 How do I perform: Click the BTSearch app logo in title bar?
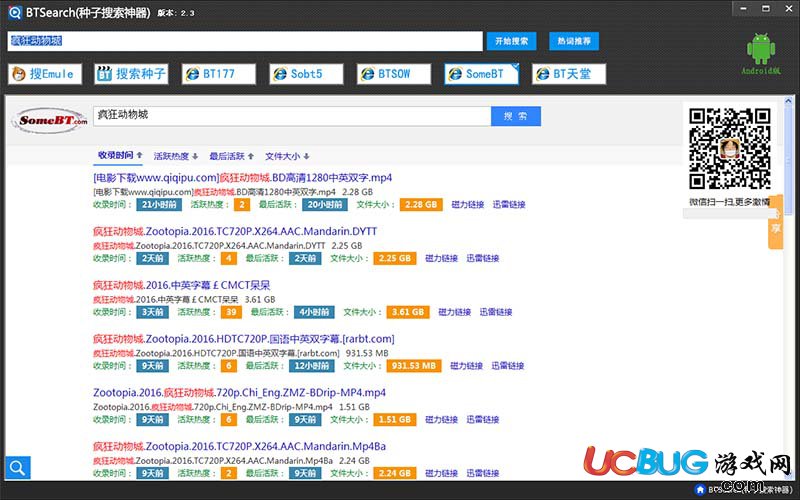coord(15,12)
